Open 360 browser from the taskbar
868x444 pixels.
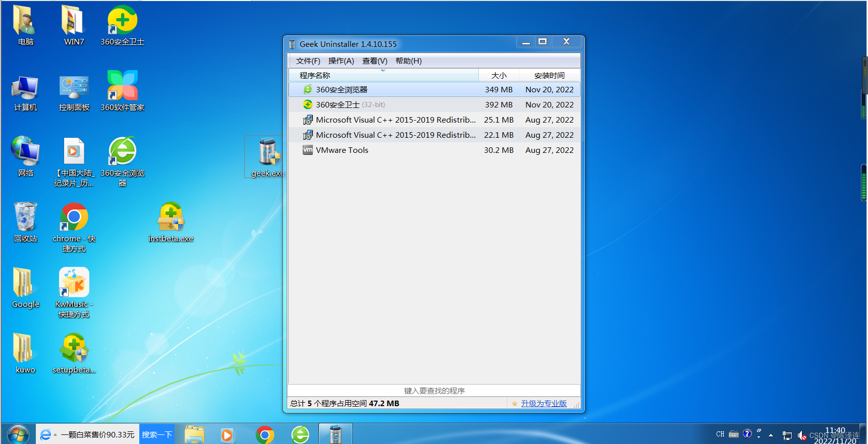click(300, 434)
